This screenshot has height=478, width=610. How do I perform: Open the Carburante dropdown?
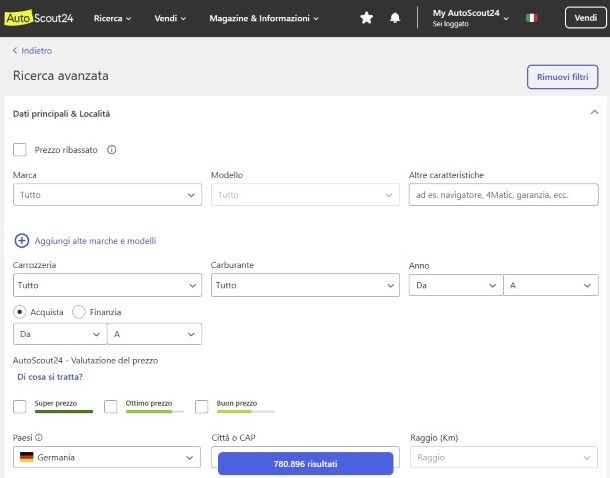click(305, 285)
